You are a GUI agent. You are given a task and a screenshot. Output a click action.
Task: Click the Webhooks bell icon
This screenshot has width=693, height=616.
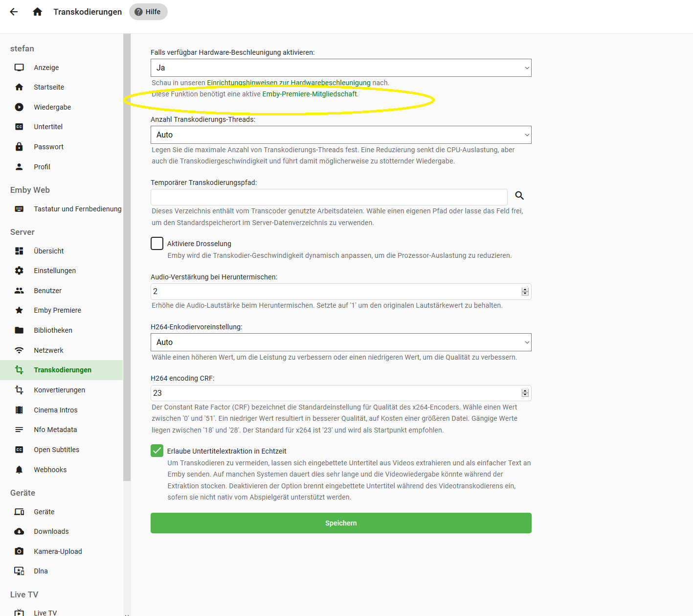coord(19,470)
